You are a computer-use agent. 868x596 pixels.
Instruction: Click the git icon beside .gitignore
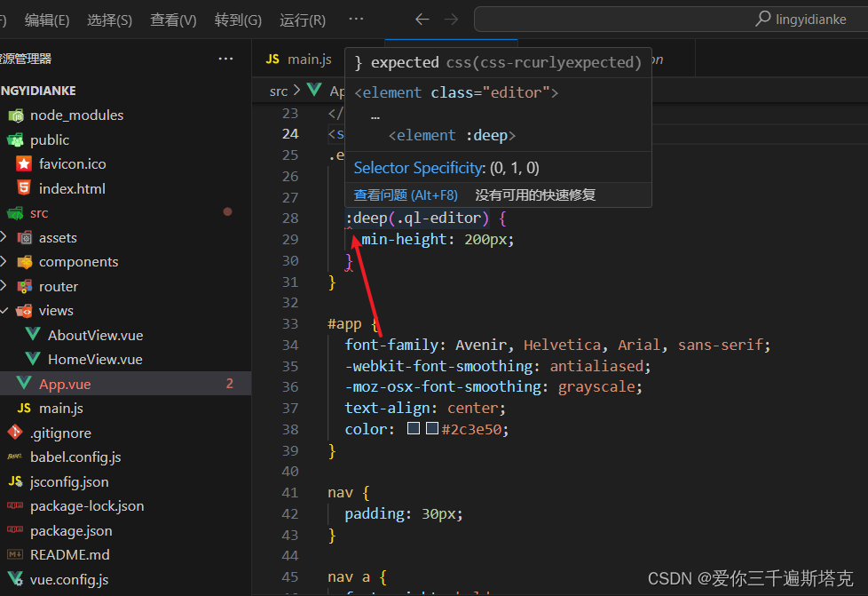click(x=14, y=432)
